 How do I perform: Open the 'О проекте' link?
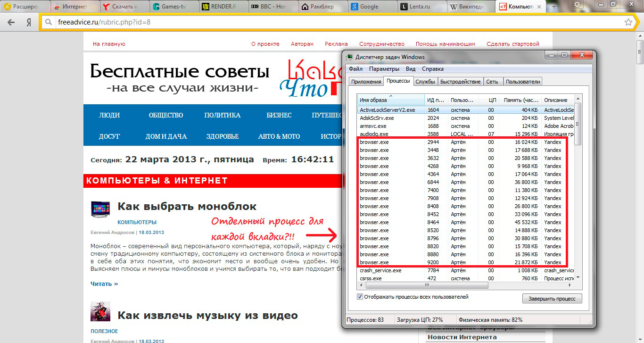[265, 44]
